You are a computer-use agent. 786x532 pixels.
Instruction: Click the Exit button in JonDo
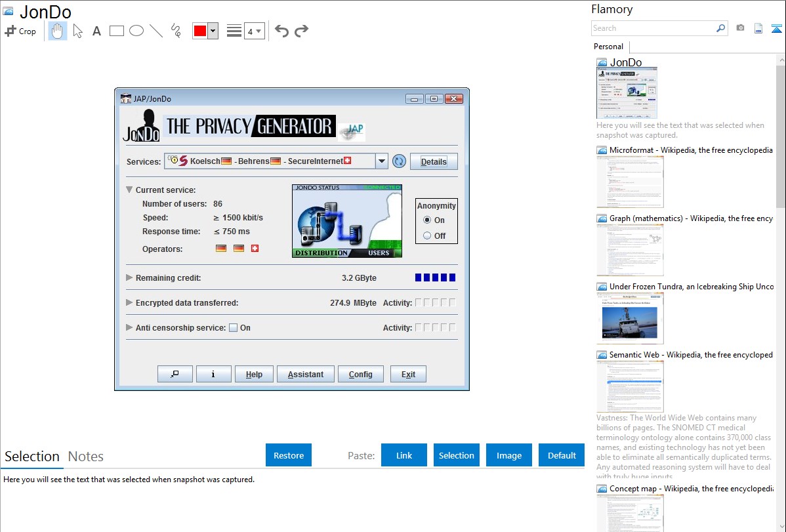(x=408, y=374)
